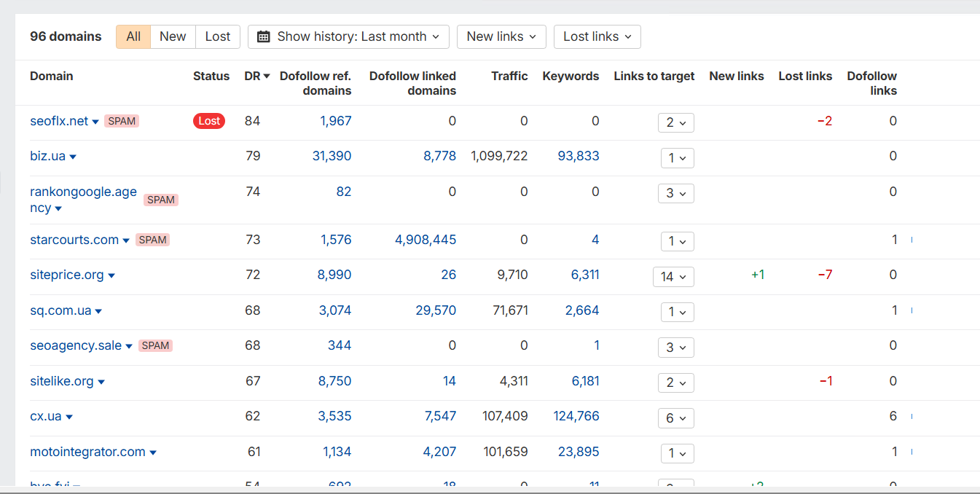Viewport: 980px width, 494px height.
Task: Click the red Lost status badge
Action: tap(209, 121)
